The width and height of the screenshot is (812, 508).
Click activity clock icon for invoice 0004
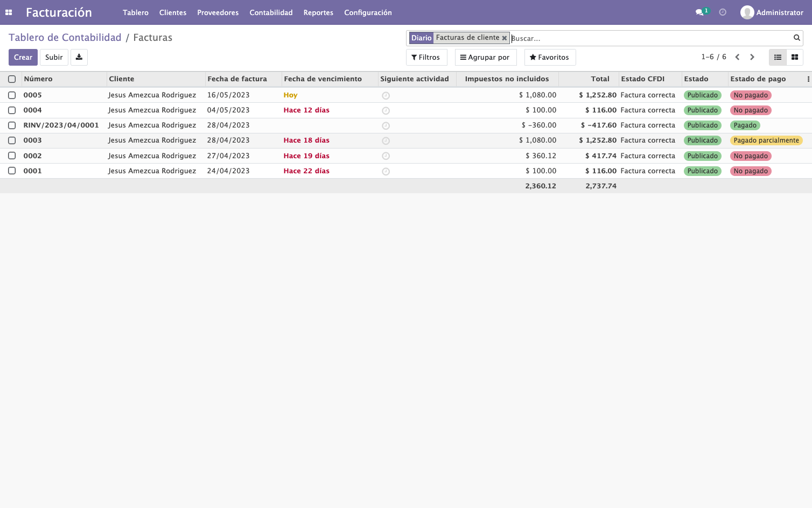point(386,111)
